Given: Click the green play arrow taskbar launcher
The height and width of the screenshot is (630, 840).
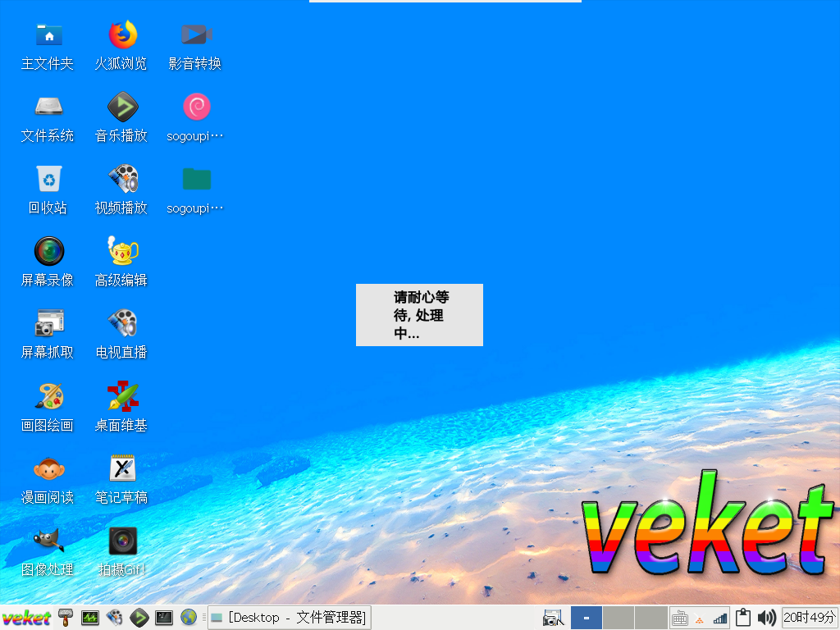Looking at the screenshot, I should click(139, 618).
